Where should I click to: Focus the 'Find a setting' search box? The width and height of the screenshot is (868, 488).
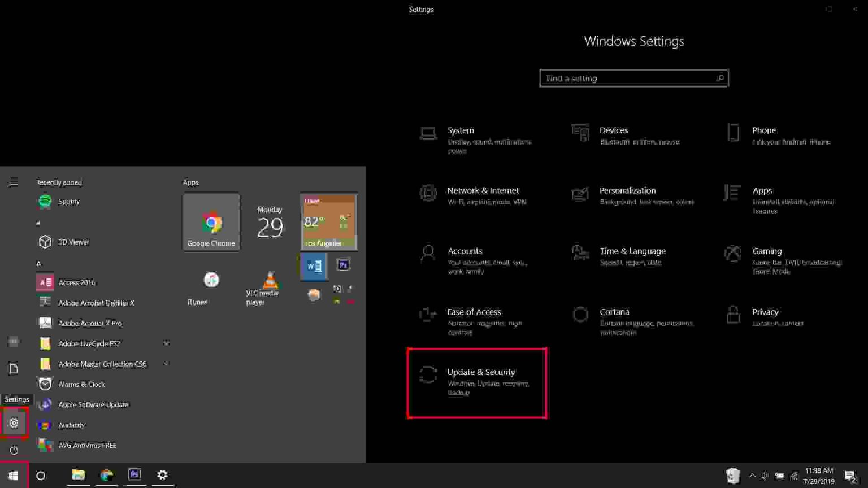634,78
